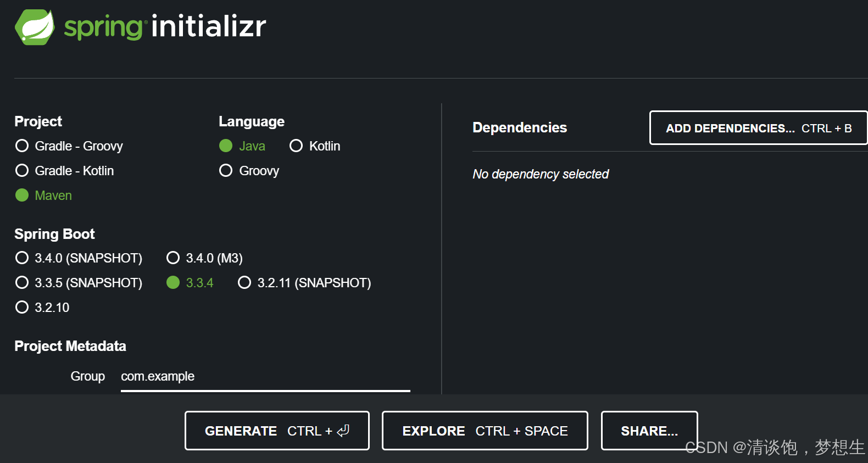868x463 pixels.
Task: Choose Spring Boot version 3.2.10
Action: (x=22, y=307)
